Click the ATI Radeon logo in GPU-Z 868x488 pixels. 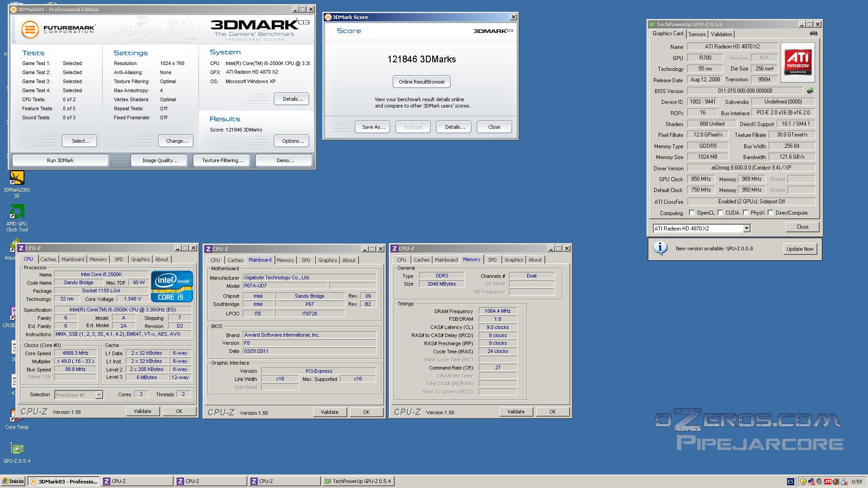pyautogui.click(x=797, y=62)
